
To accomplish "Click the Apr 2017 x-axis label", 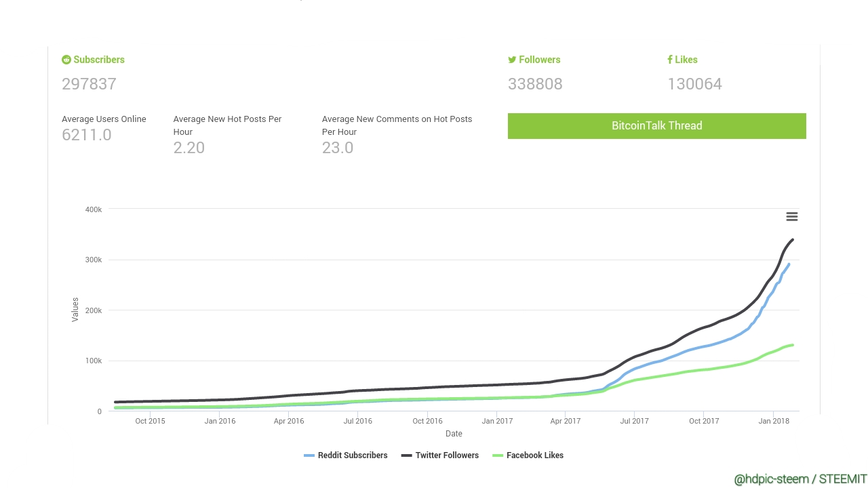I will [566, 421].
